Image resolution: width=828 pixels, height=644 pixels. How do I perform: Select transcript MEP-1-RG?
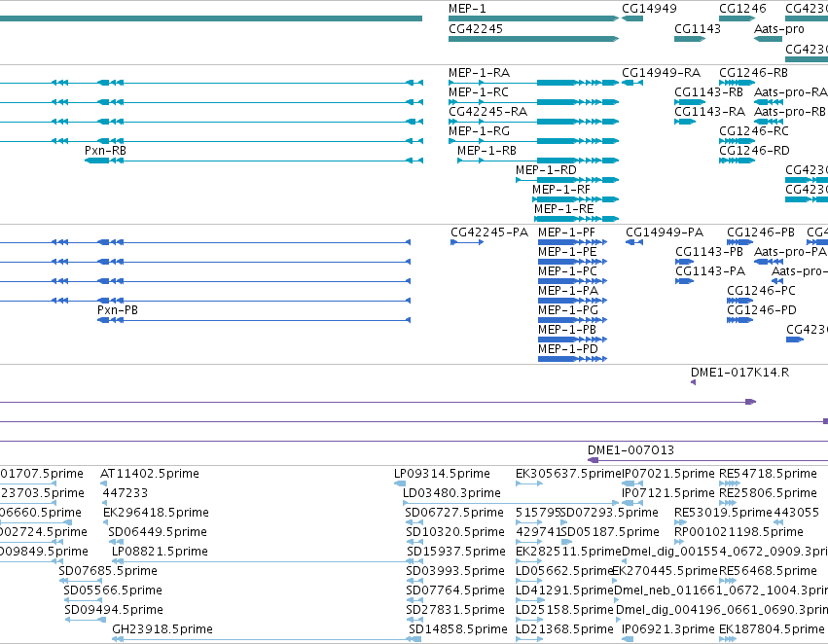click(479, 131)
